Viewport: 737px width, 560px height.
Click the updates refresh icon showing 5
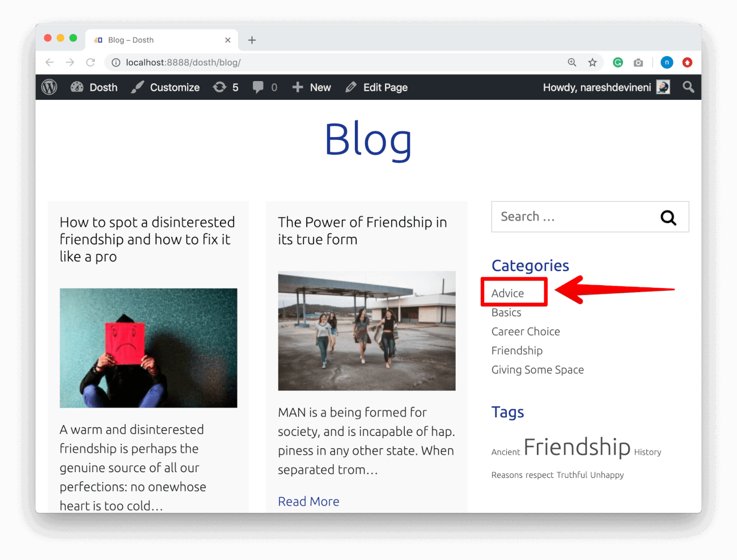[221, 87]
